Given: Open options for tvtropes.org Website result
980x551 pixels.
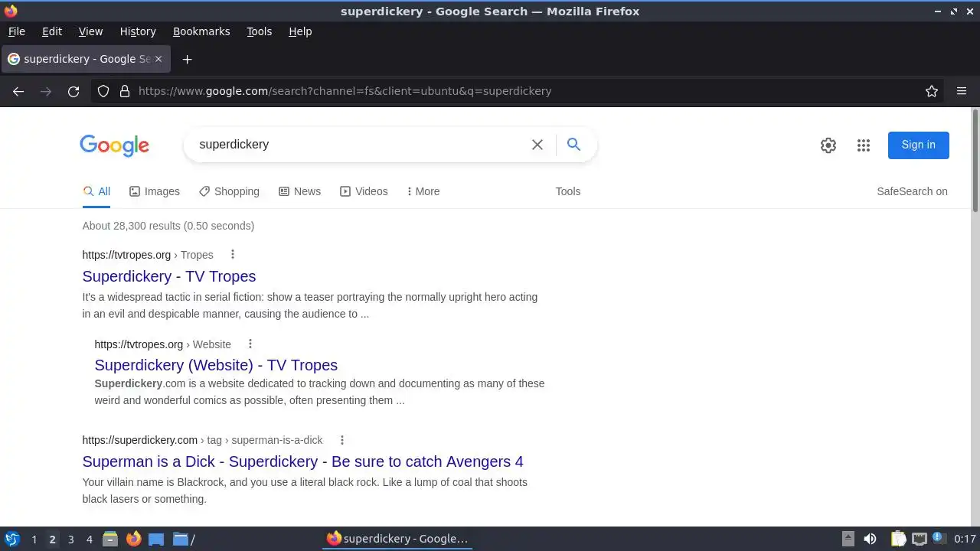Looking at the screenshot, I should pyautogui.click(x=250, y=344).
